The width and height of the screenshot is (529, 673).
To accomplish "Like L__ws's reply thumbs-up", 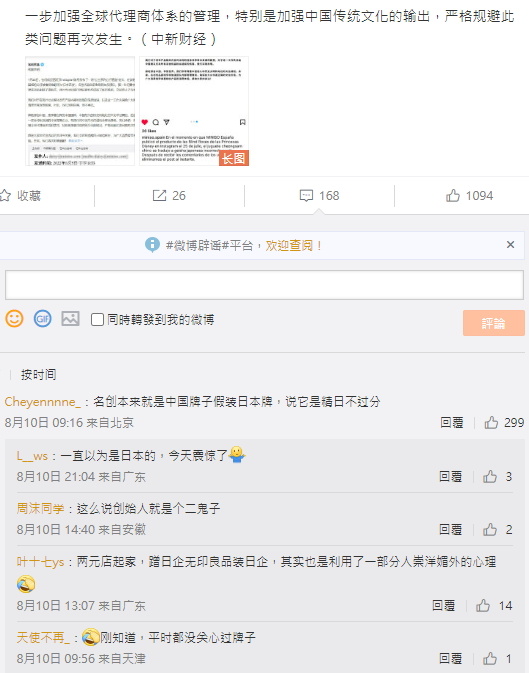I will (x=490, y=476).
